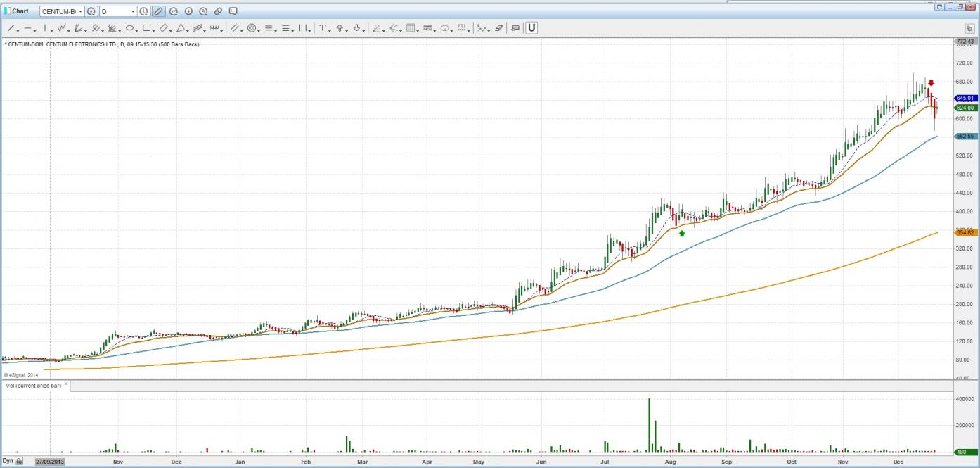Open the CENTUM-BOM symbol dropdown
The image size is (980, 468).
point(81,12)
